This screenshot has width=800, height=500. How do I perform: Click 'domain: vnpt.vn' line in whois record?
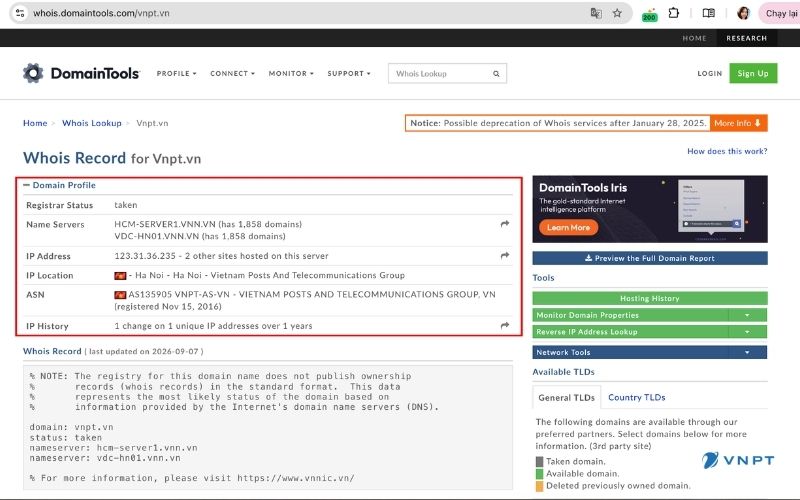coord(71,427)
